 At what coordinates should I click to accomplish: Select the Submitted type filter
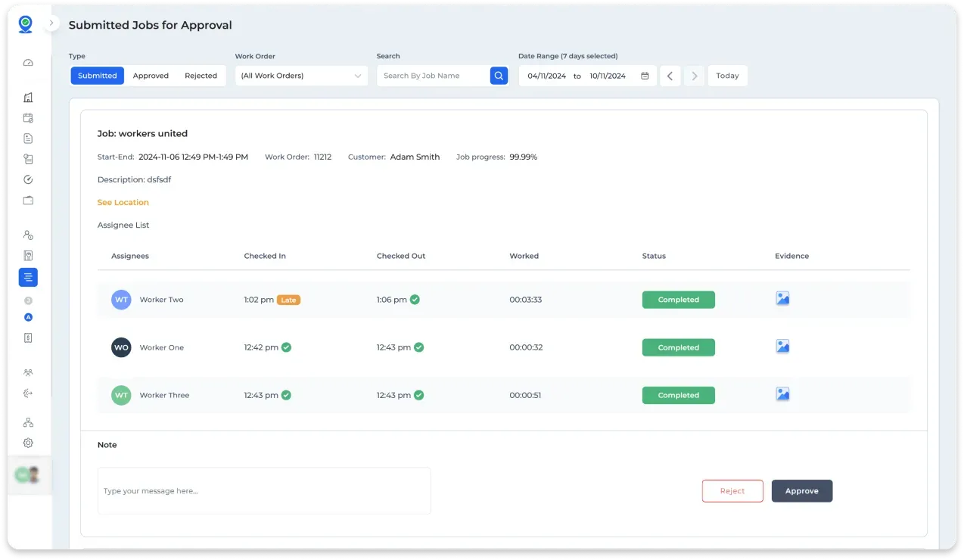[97, 76]
